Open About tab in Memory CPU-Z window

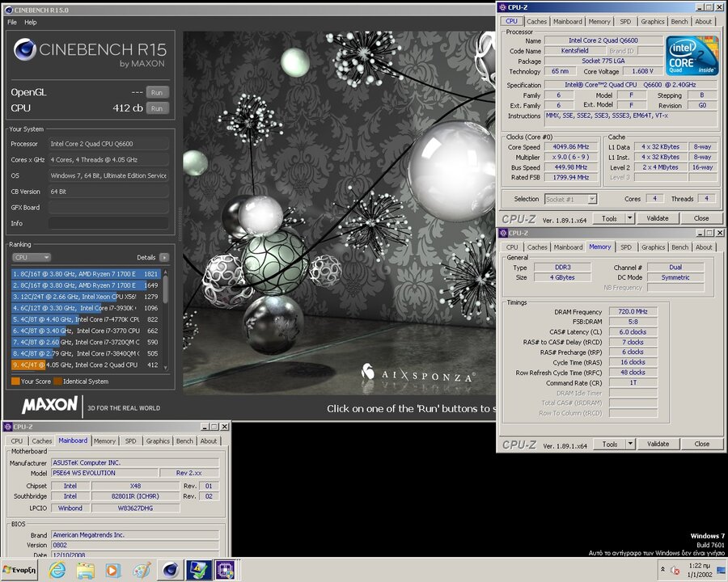point(704,247)
